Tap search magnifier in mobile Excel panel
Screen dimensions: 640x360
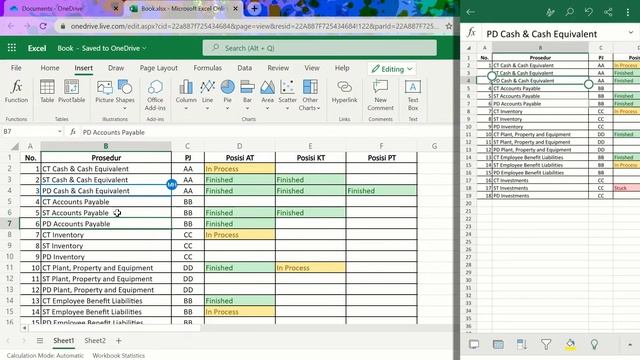569,12
